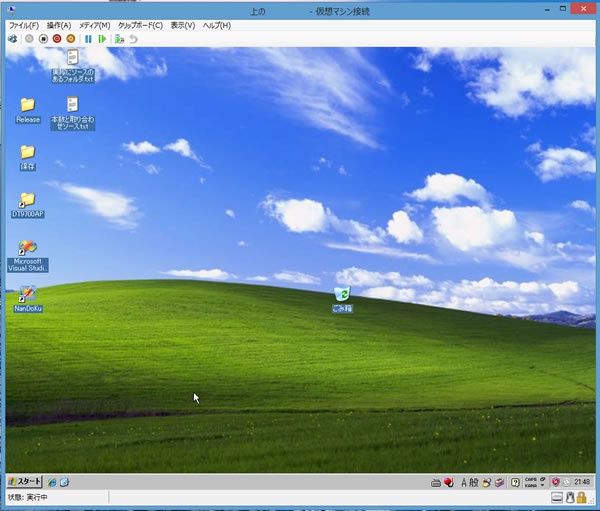Screen dimensions: 600x511
Task: Select the NanDoKu shortcut icon
Action: [28, 299]
